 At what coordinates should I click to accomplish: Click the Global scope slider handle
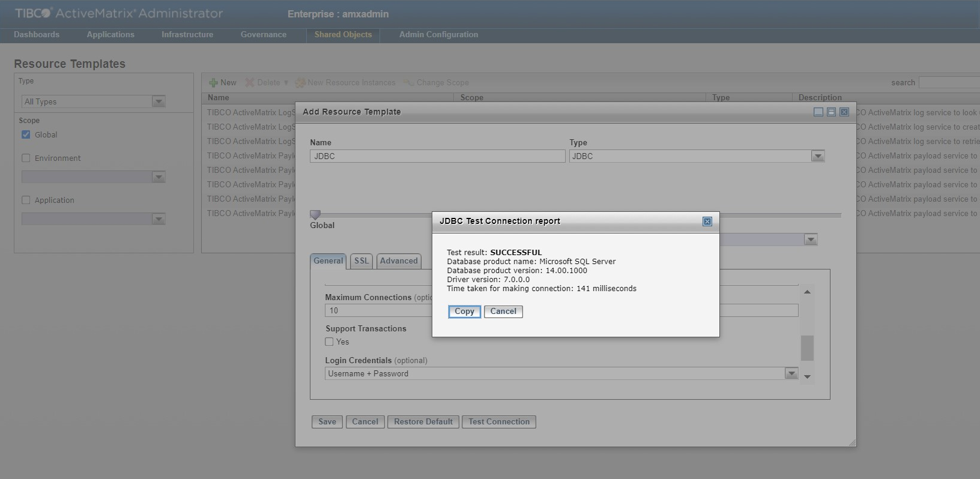coord(315,214)
